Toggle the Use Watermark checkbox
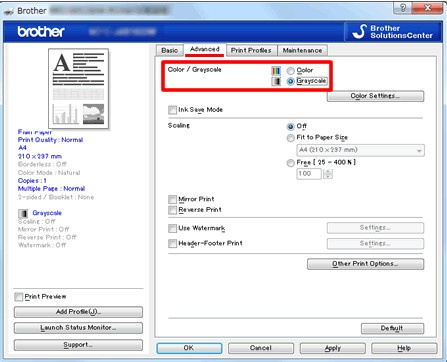The width and height of the screenshot is (447, 362). pos(172,228)
